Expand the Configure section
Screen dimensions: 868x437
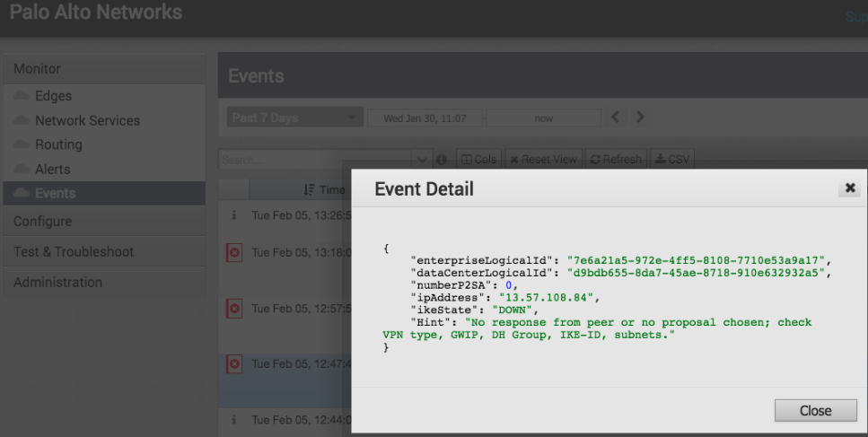(104, 222)
